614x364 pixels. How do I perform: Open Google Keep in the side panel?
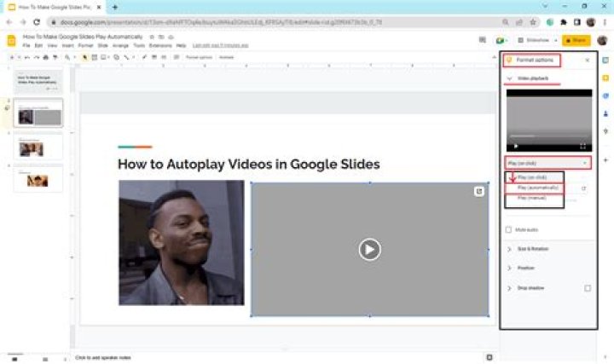point(605,78)
